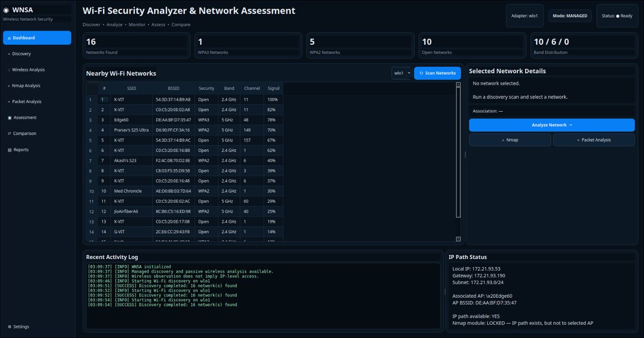Screen dimensions: 644x338
Task: Click Subnet 172.21.93.0/24 text
Action: 477,283
